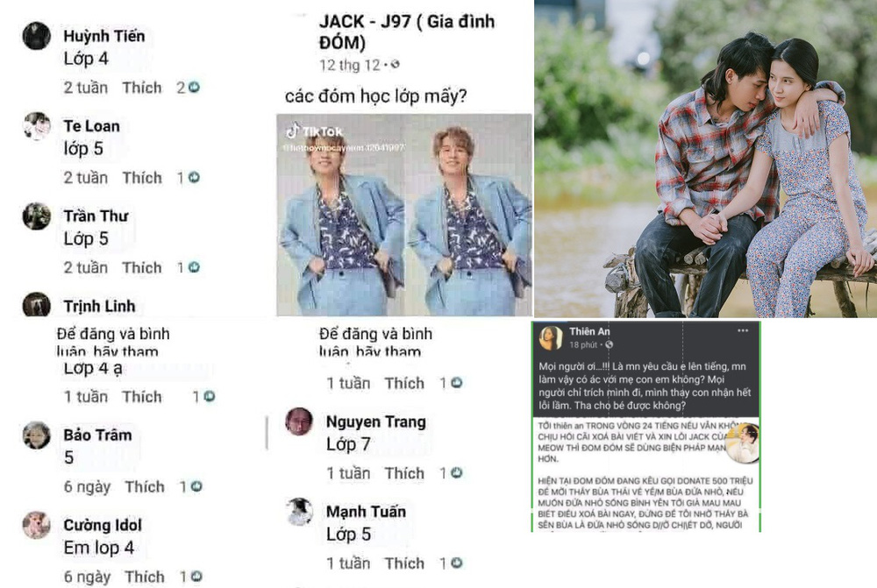Open Mạnh Tuấn's avatar

(x=299, y=512)
